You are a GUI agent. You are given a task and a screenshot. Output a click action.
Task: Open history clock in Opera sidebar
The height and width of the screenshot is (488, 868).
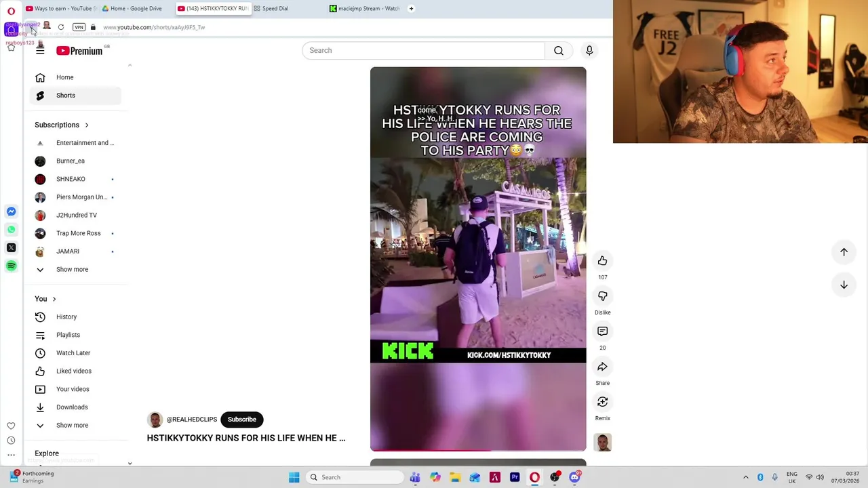coord(11,441)
